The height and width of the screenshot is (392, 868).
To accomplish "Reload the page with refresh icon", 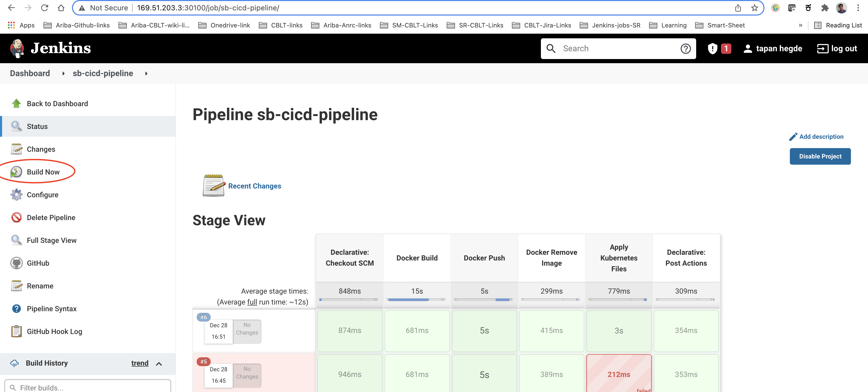I will (x=45, y=8).
